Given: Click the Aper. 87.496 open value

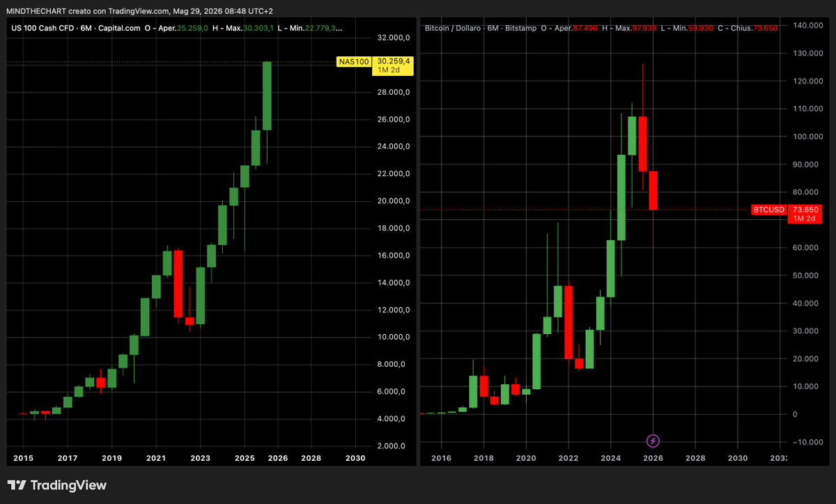Looking at the screenshot, I should pos(584,28).
